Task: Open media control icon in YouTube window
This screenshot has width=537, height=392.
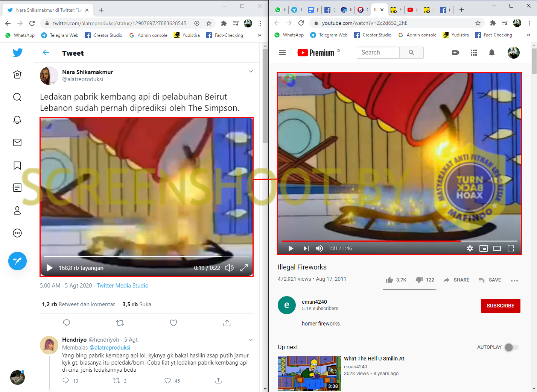Action: tap(505, 23)
